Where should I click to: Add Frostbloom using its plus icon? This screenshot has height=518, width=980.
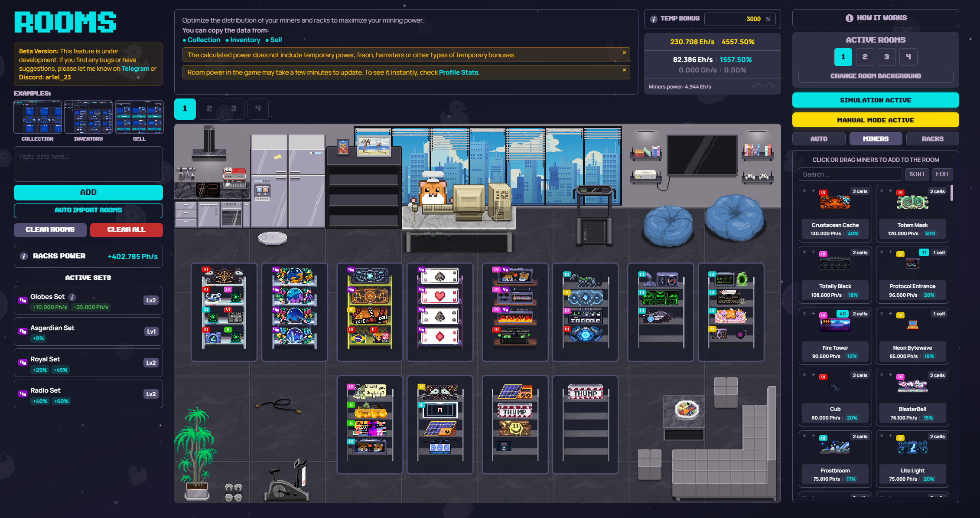813,436
